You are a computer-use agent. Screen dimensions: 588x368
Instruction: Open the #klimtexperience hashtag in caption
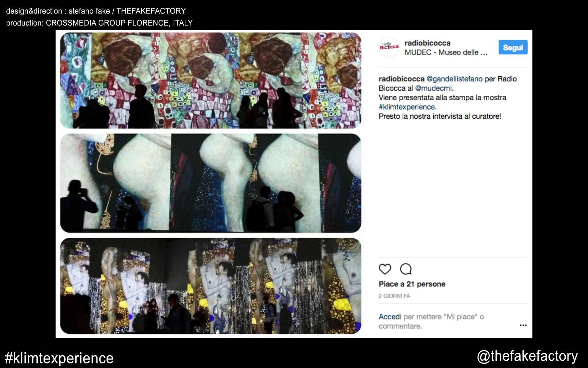[406, 107]
